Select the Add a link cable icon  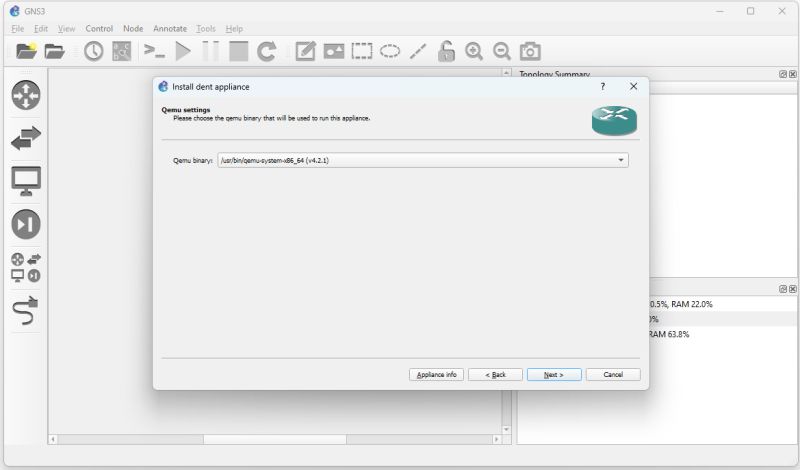coord(26,310)
